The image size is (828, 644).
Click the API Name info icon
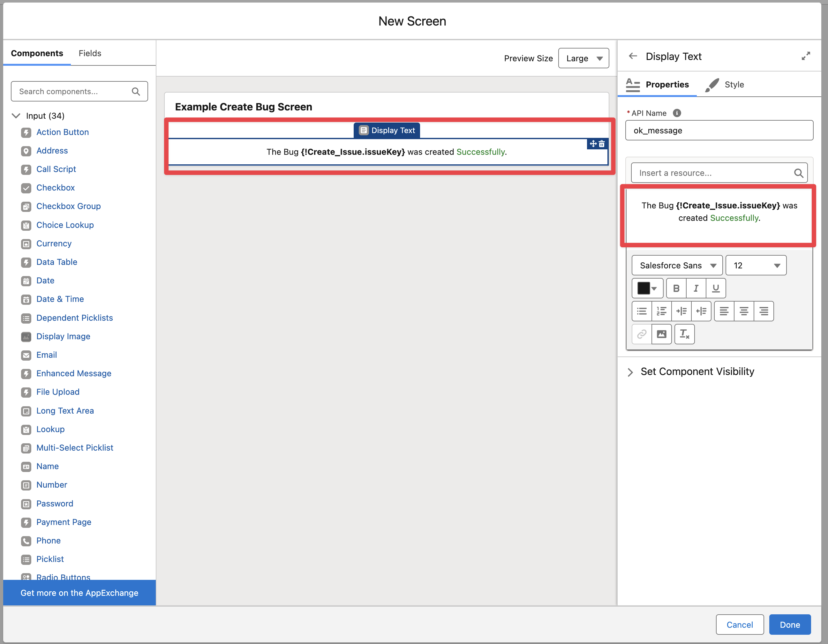point(677,113)
